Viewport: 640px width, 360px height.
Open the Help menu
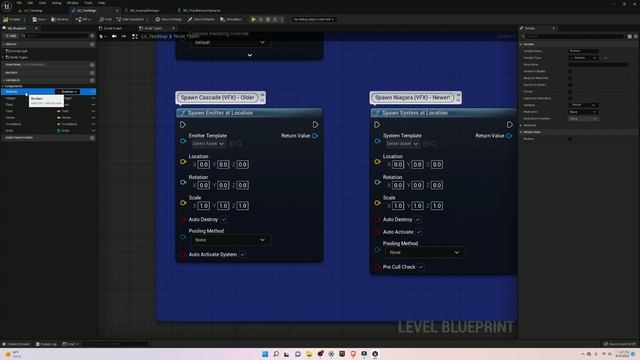pos(101,3)
